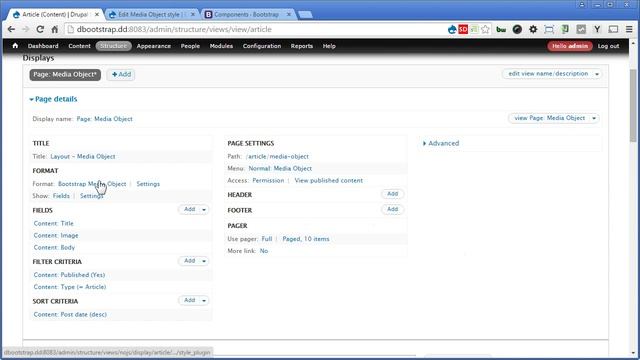The width and height of the screenshot is (640, 360).
Task: Open view Page: Media Object dropdown arrow
Action: (x=594, y=118)
